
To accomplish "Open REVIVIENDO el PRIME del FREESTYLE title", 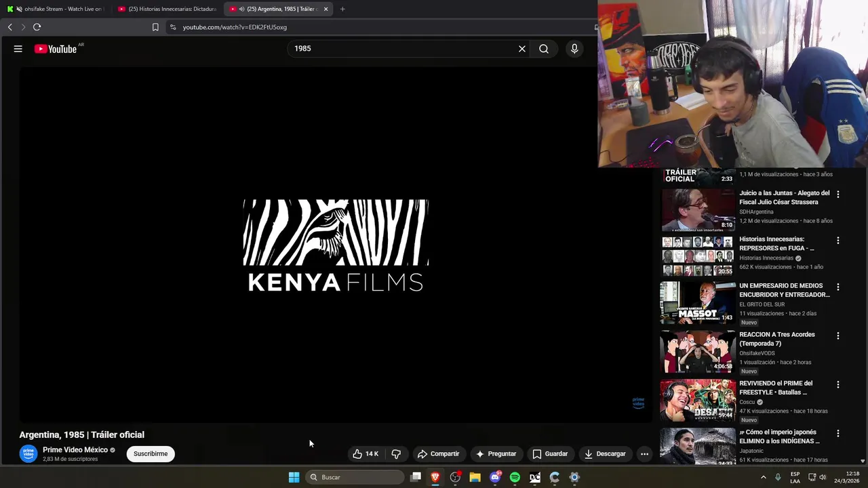I will [776, 388].
